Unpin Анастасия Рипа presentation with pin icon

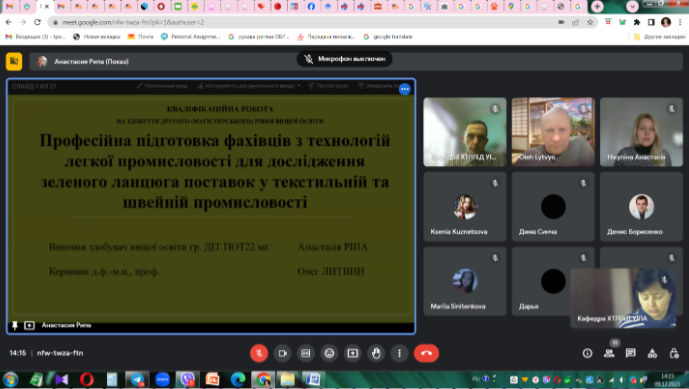point(15,325)
